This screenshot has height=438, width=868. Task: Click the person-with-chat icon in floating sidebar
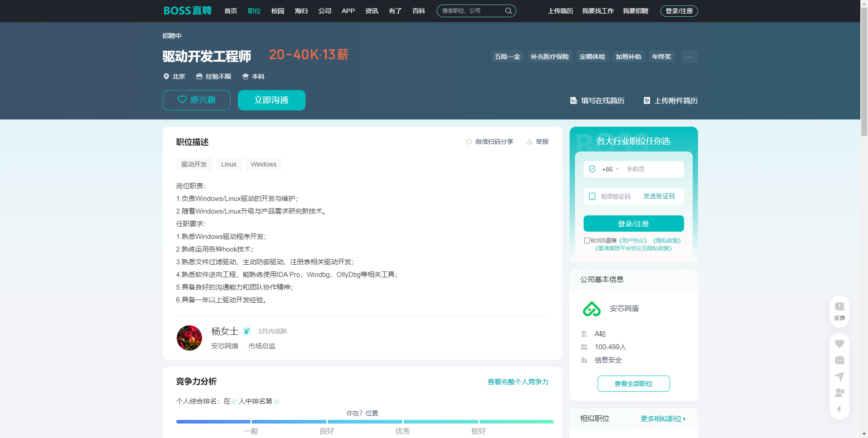coord(839,392)
